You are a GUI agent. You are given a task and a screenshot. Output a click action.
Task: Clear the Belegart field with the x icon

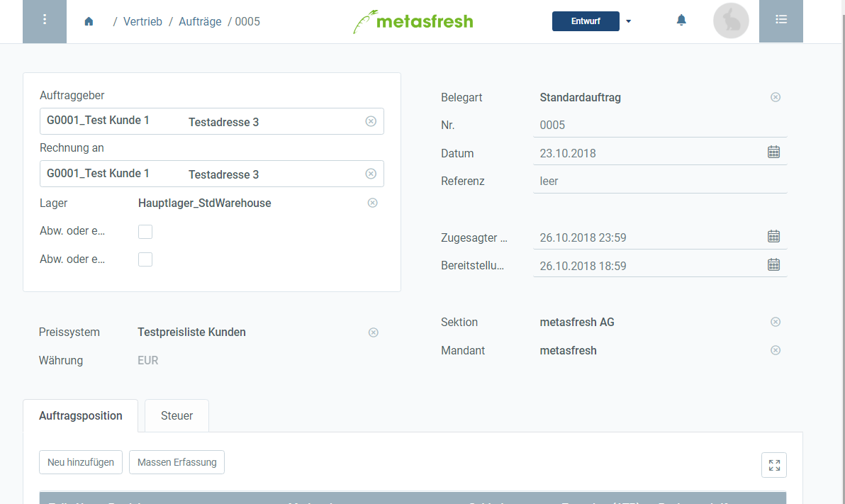click(775, 97)
